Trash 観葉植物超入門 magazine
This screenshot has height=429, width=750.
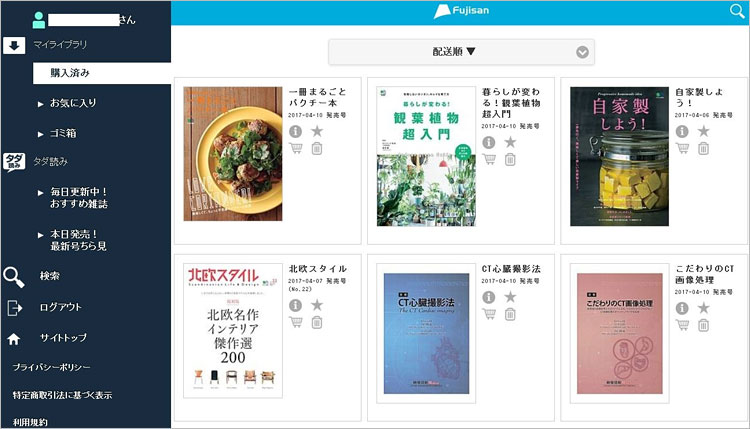(510, 159)
